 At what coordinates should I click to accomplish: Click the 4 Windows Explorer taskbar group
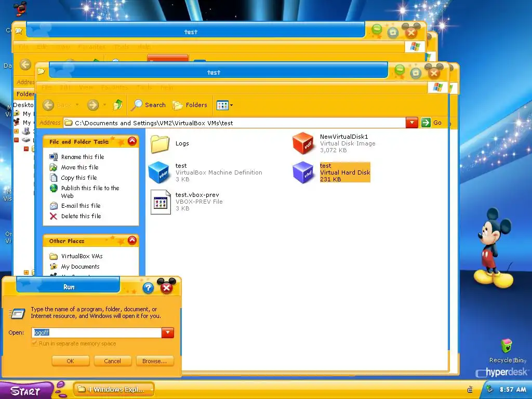(114, 390)
